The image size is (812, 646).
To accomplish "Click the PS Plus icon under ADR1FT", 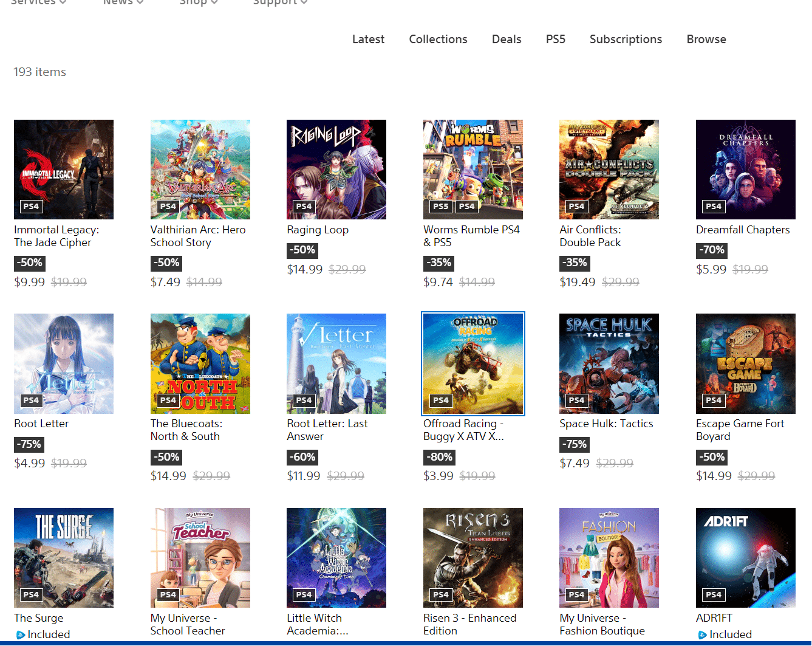I will [702, 635].
